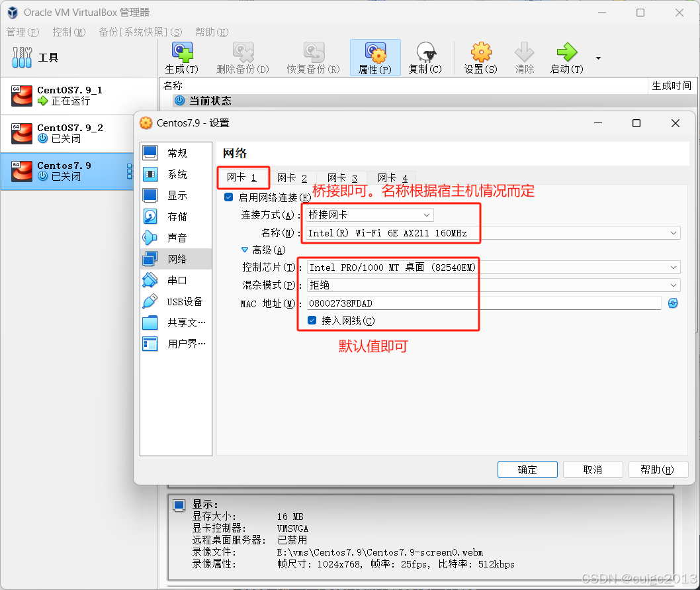Screen dimensions: 700x590
Task: Open 混杂模式 dropdown showing 拒绝
Action: (494, 285)
